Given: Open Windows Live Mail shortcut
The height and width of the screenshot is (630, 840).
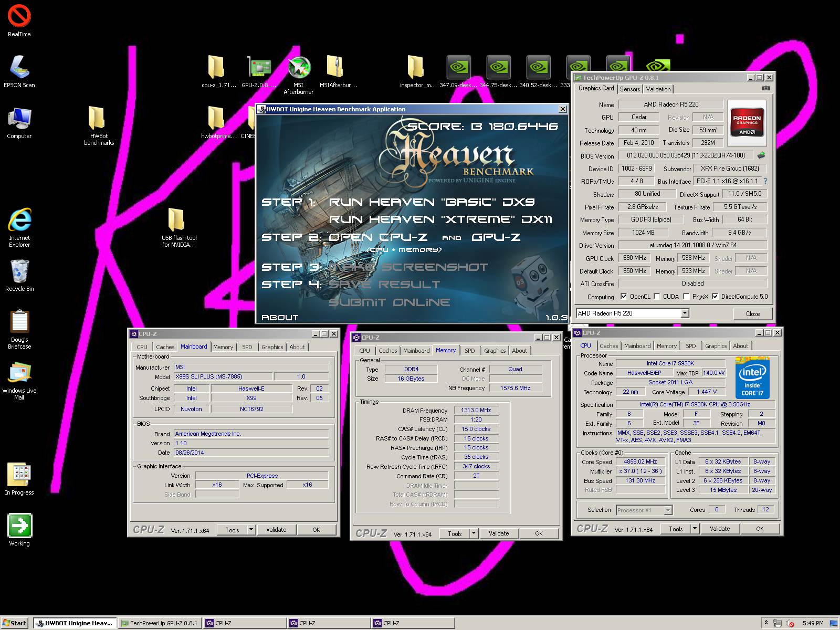Looking at the screenshot, I should [x=19, y=381].
